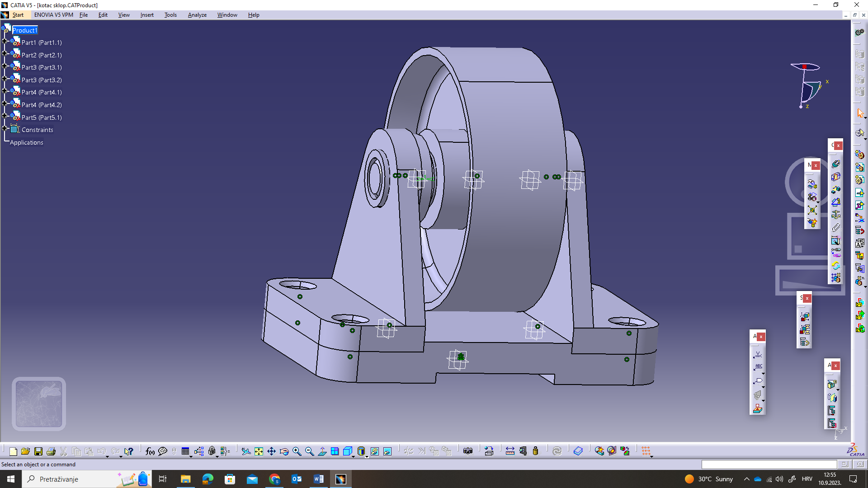Image resolution: width=868 pixels, height=488 pixels.
Task: Open Microsoft Word from the taskbar
Action: (x=318, y=479)
